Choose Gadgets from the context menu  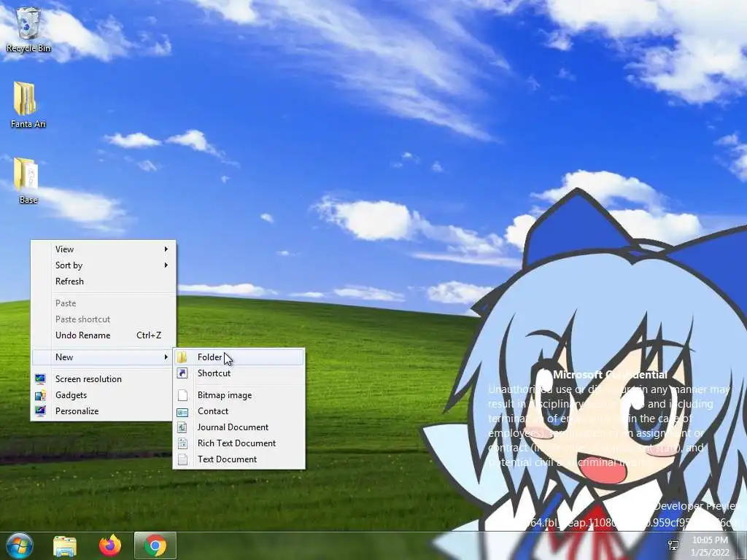(x=104, y=395)
